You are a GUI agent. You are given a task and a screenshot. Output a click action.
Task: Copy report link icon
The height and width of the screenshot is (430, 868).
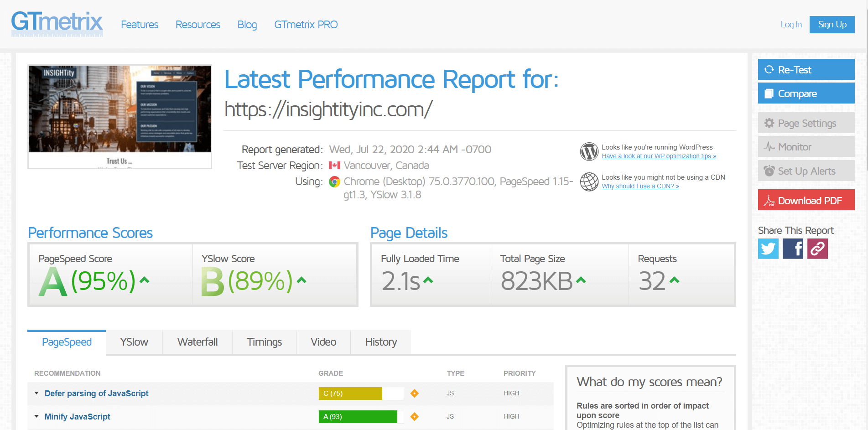point(817,249)
